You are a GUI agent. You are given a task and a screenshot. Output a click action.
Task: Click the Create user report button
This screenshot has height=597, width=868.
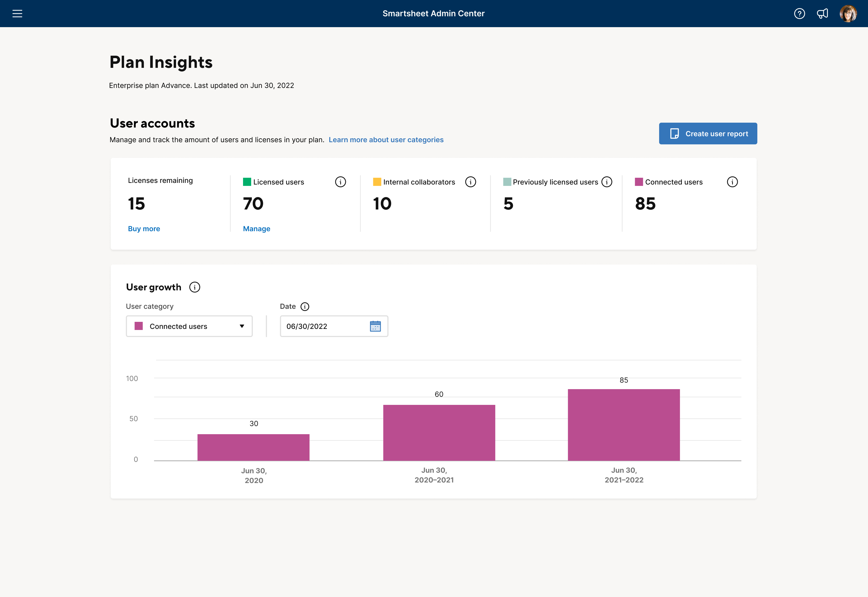click(x=709, y=133)
